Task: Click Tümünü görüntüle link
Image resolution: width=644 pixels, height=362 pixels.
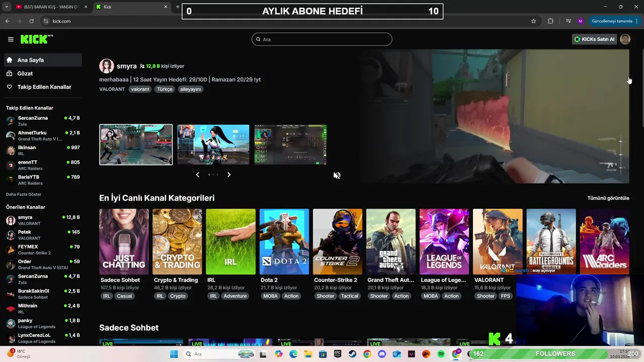Action: pos(608,198)
